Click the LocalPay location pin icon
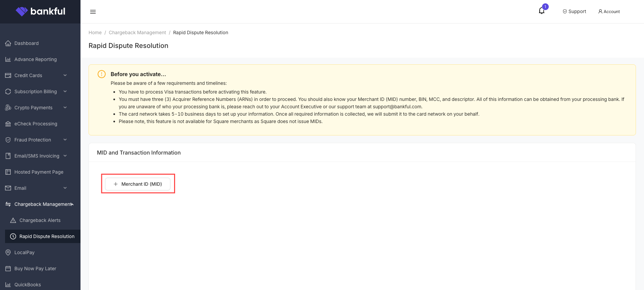Screen dimensions: 644x290 point(8,252)
